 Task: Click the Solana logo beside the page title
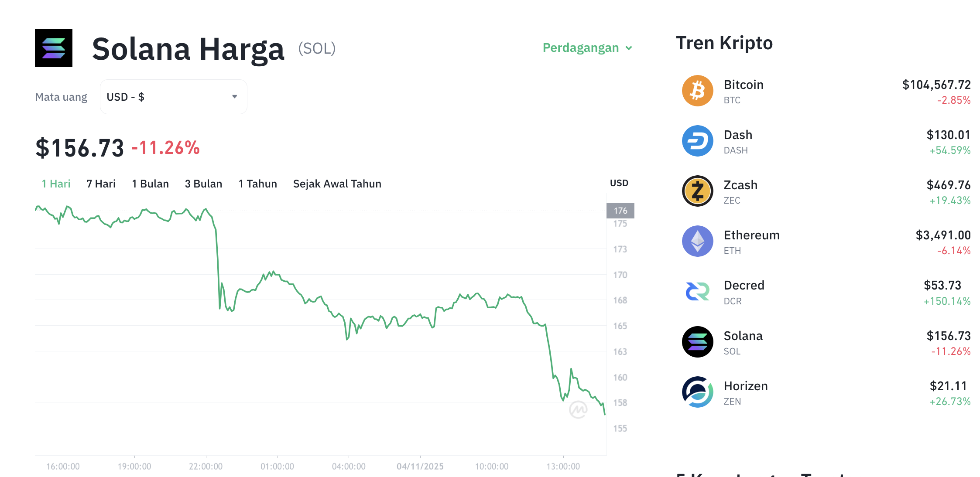coord(53,48)
